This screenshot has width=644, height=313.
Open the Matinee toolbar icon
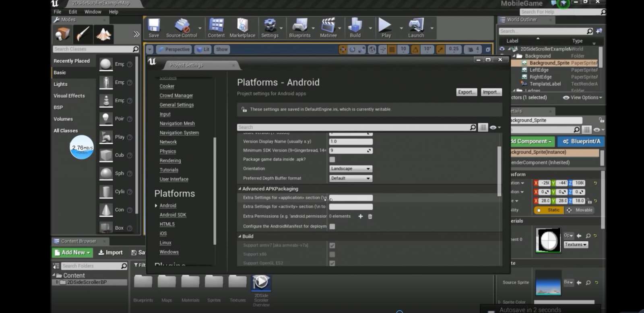328,27
